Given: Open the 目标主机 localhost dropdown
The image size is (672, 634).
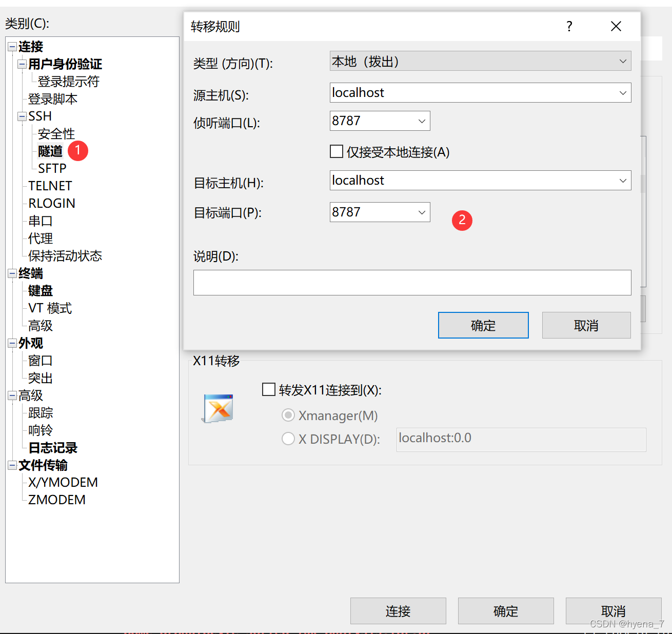Looking at the screenshot, I should [x=623, y=181].
